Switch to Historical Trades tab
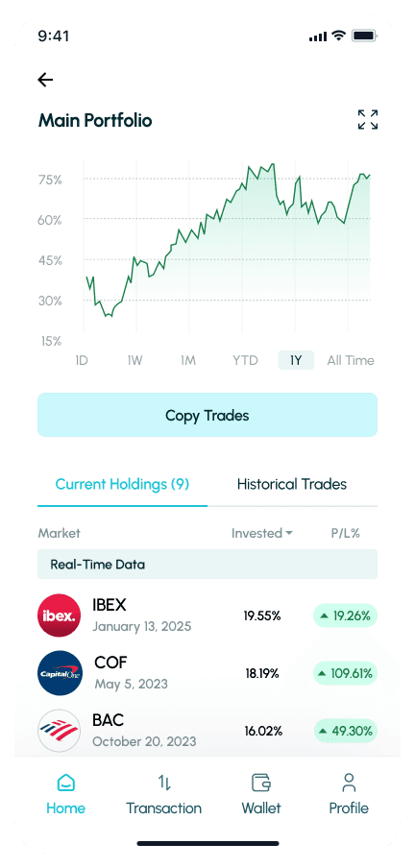 coord(292,484)
